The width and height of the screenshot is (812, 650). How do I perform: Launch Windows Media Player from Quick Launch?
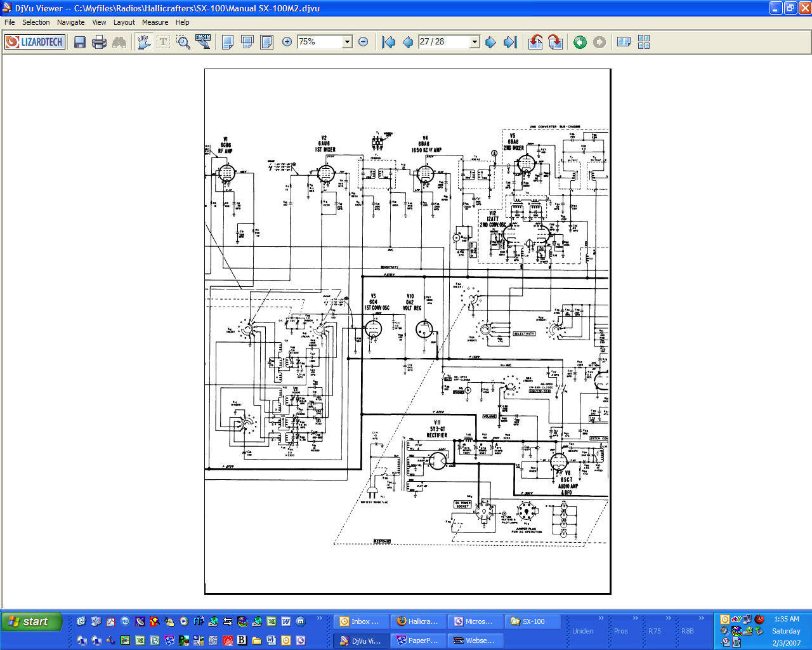click(184, 621)
